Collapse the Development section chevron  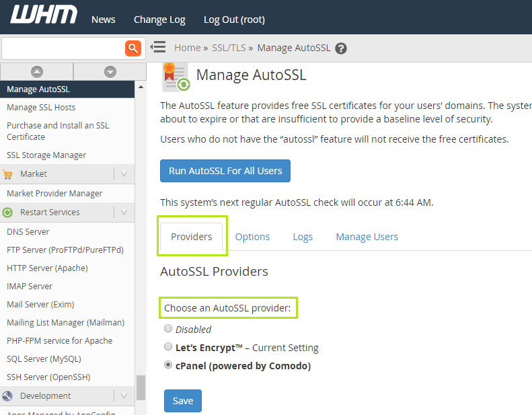click(x=124, y=395)
